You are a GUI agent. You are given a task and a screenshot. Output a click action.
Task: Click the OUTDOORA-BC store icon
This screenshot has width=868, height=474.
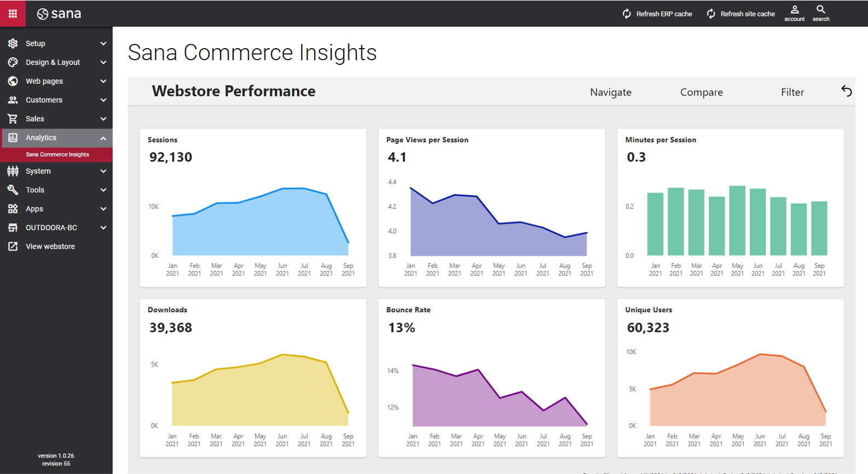point(13,227)
